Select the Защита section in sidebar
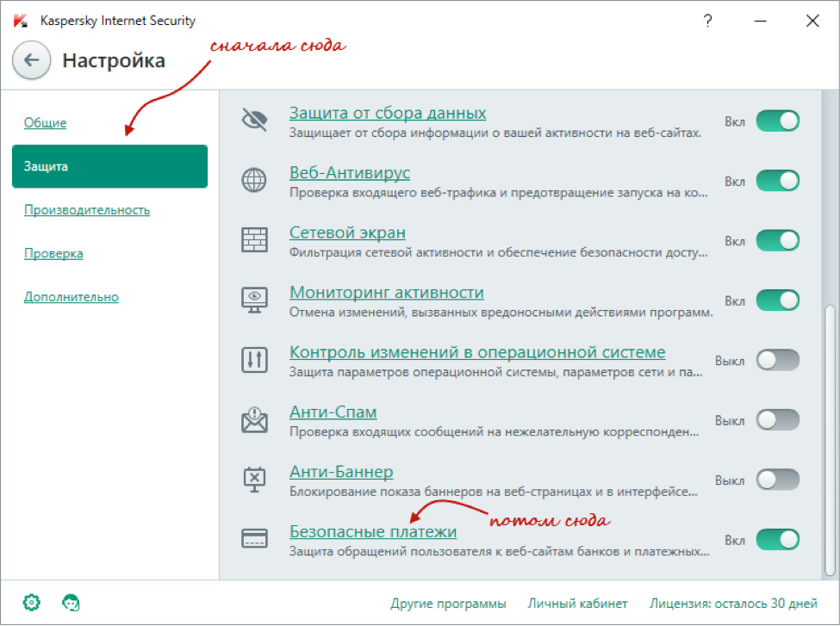 pyautogui.click(x=109, y=166)
